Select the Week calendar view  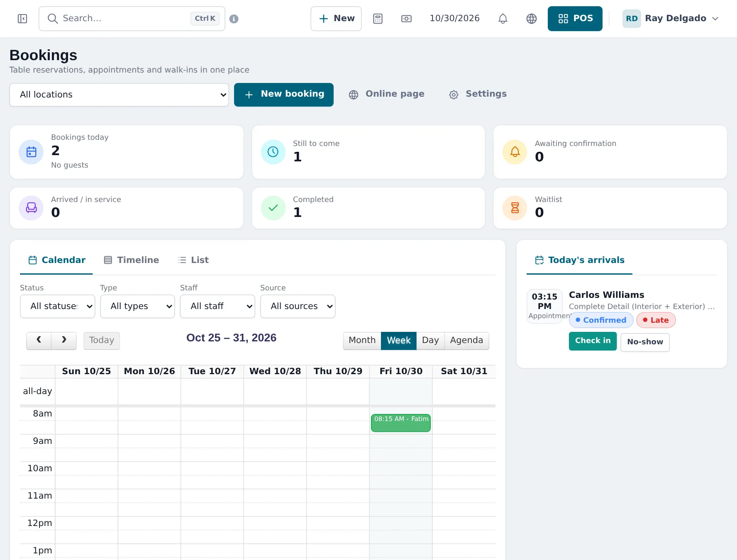pos(398,341)
